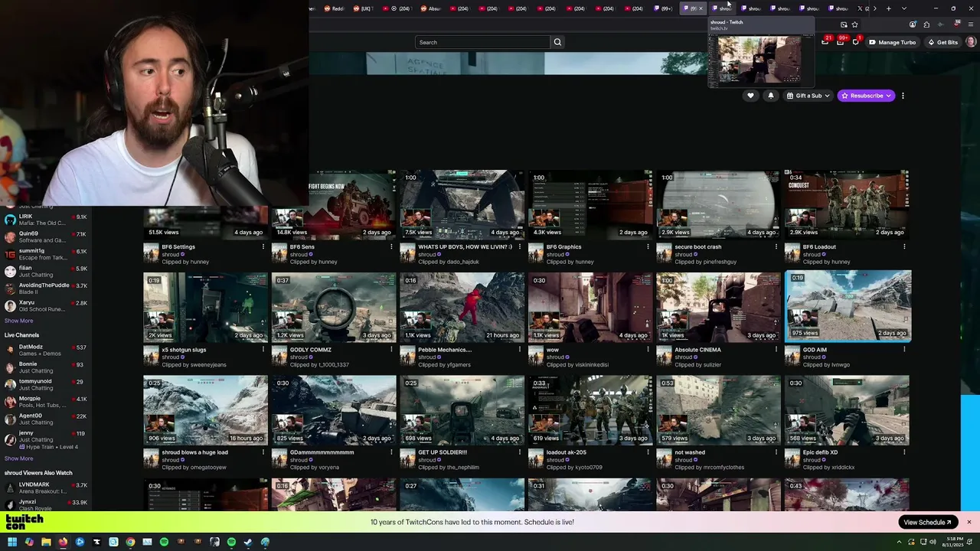This screenshot has height=551, width=980.
Task: Open Morgpie live channel
Action: 45,402
